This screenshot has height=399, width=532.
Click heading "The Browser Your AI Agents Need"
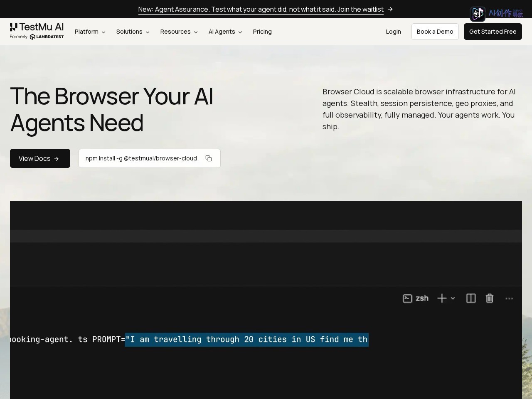(x=111, y=109)
